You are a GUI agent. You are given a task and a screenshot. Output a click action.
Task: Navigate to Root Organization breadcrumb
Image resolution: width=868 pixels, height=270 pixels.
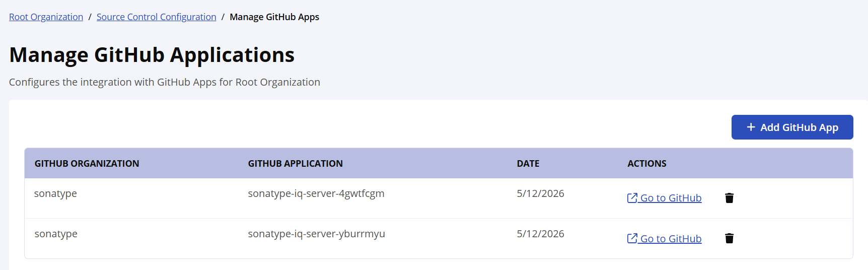[46, 17]
